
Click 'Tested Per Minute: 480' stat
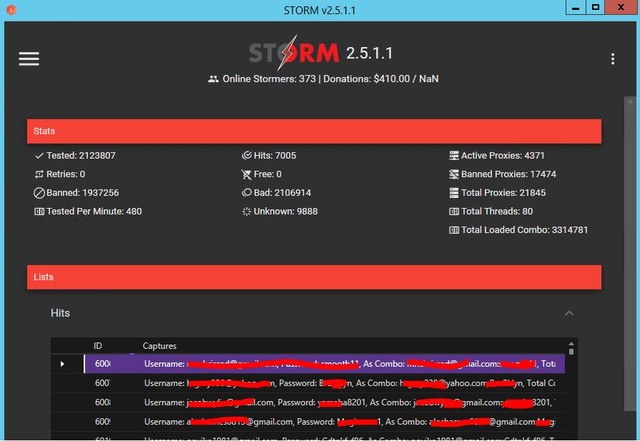click(x=94, y=212)
